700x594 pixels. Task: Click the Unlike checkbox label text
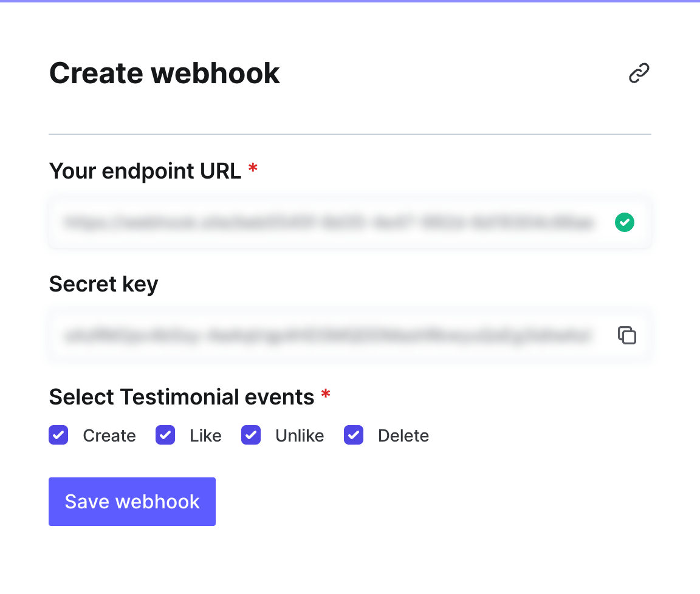tap(300, 436)
